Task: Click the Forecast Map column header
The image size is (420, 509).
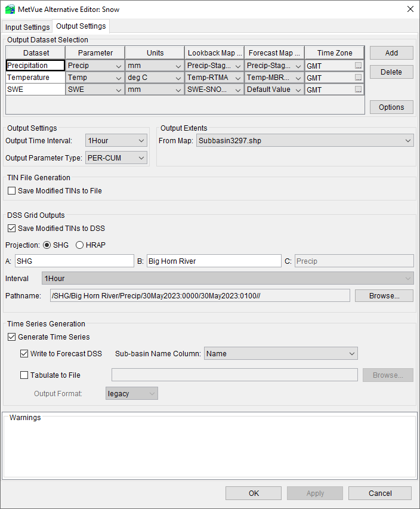Action: click(x=274, y=53)
